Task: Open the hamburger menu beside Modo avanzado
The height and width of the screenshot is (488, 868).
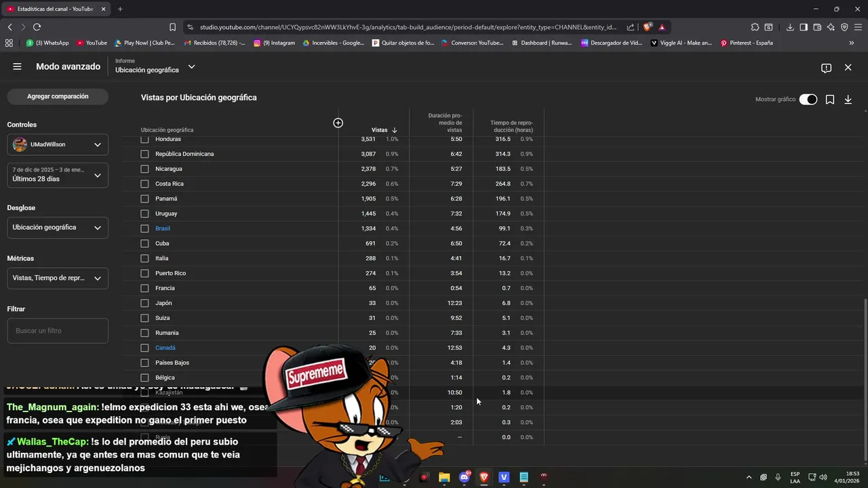Action: click(x=17, y=66)
